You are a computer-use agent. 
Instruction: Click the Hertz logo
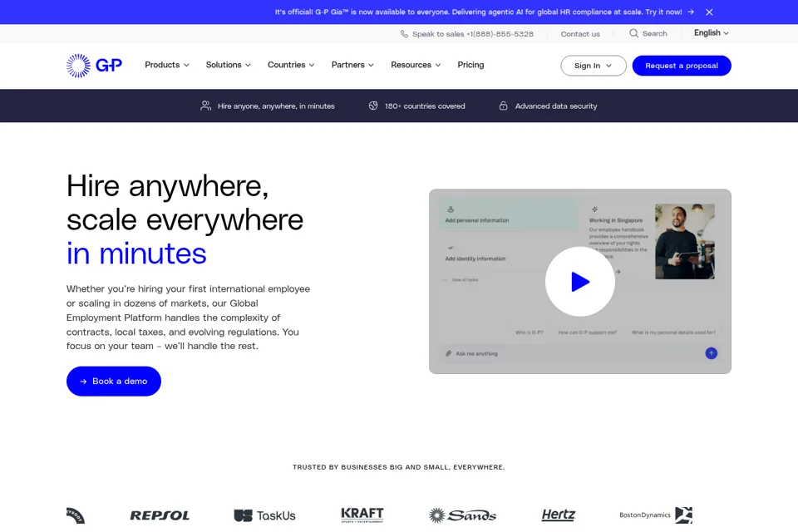point(559,515)
